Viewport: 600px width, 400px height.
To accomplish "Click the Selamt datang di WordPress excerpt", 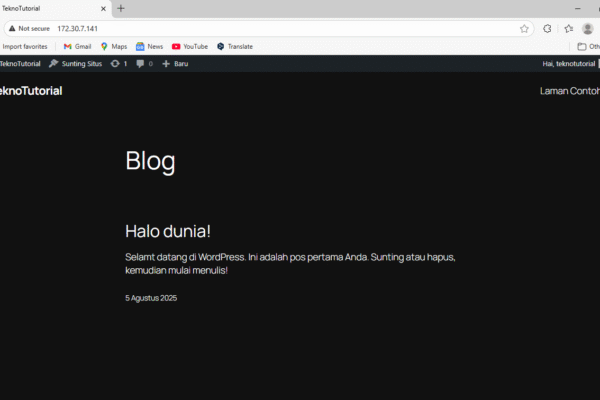I will click(290, 264).
